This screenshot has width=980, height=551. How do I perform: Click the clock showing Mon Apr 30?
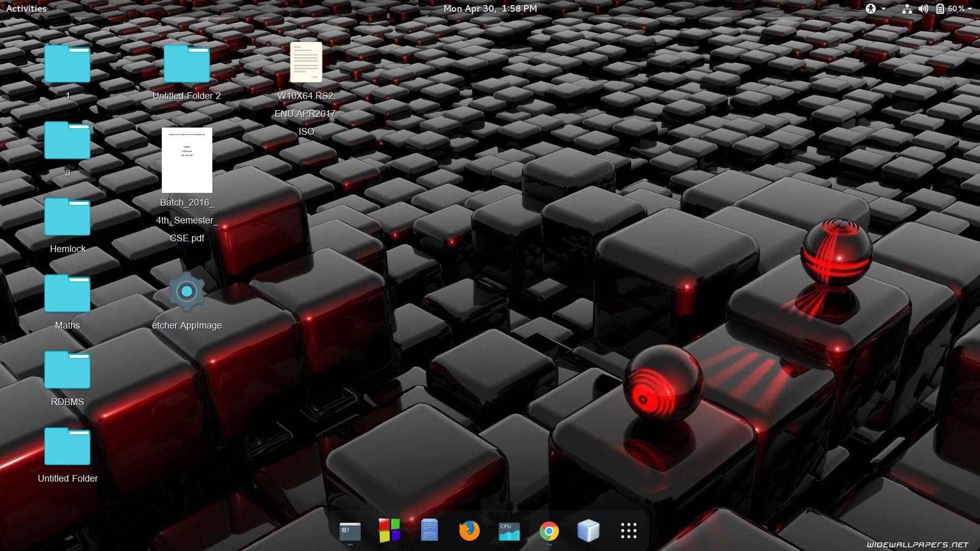click(489, 8)
